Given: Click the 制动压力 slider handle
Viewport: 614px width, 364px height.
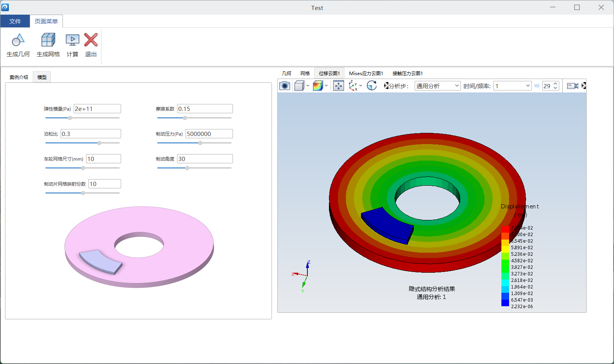Looking at the screenshot, I should pyautogui.click(x=200, y=143).
